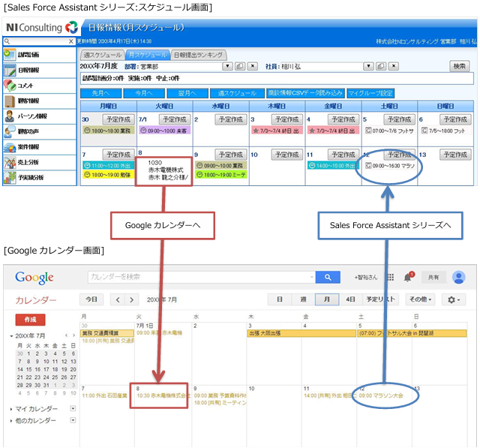Open マイ カレンダー options dropdown box

pos(73,408)
